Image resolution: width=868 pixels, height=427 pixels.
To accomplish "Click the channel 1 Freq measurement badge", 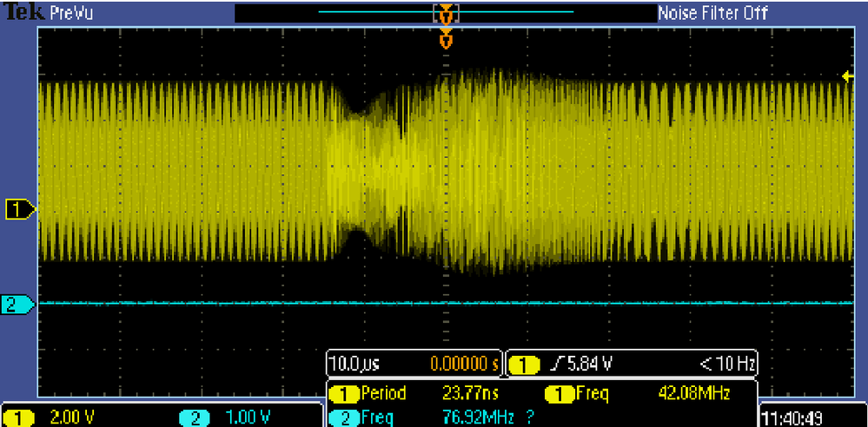I will [x=559, y=394].
